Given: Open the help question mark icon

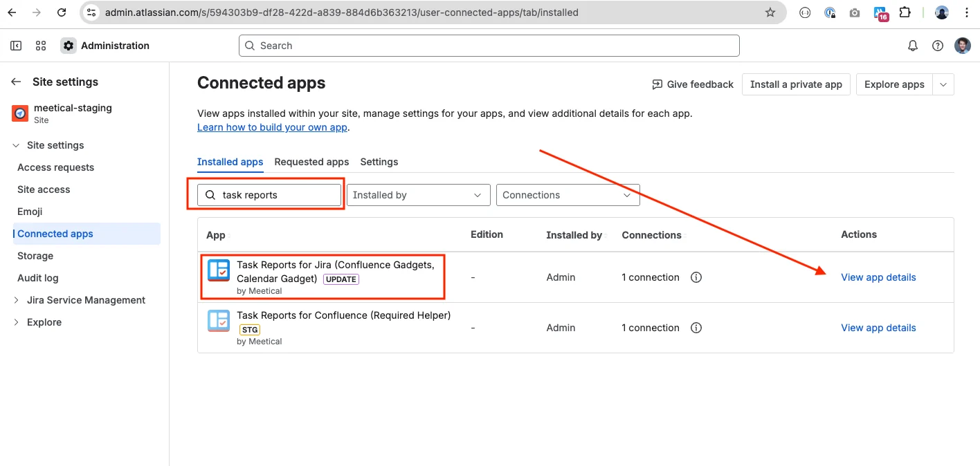Looking at the screenshot, I should [938, 46].
